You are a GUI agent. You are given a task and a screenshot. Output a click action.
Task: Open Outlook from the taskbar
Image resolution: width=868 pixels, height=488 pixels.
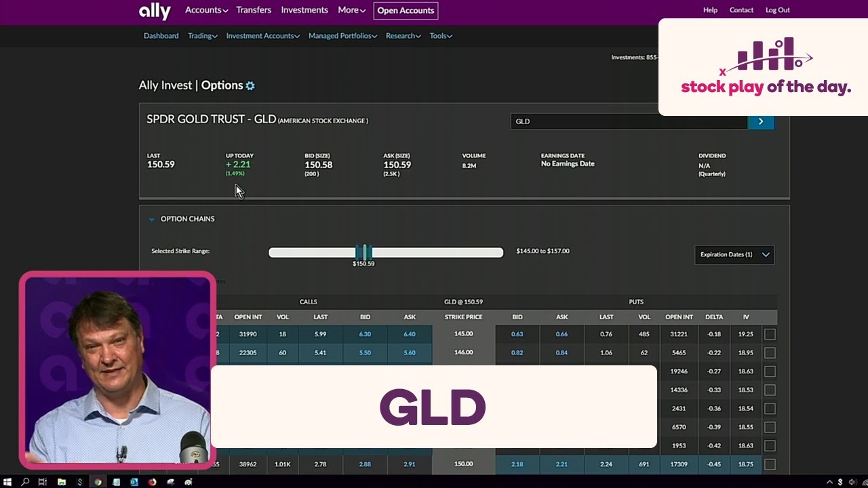(x=134, y=482)
